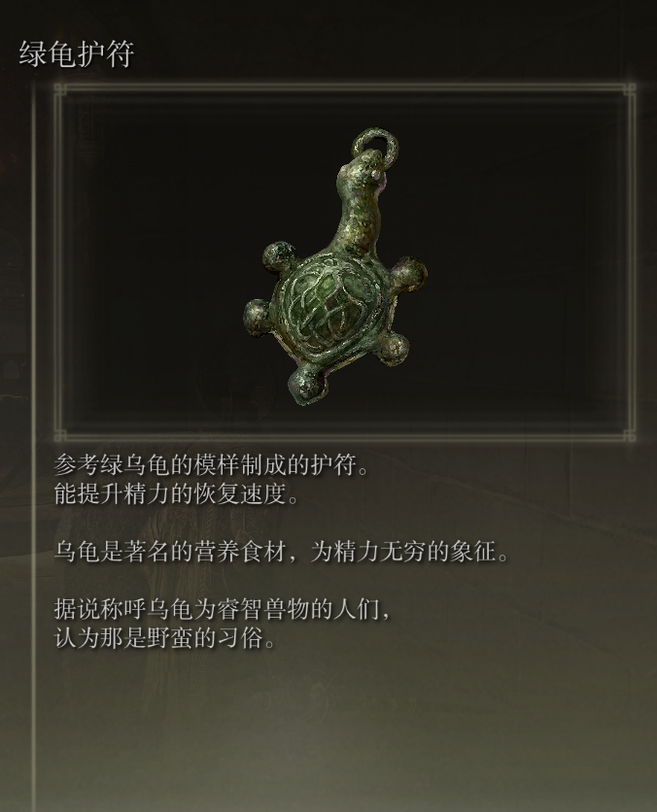Screen dimensions: 657x812
Task: Click the 绿龟护符 item title
Action: coord(77,53)
